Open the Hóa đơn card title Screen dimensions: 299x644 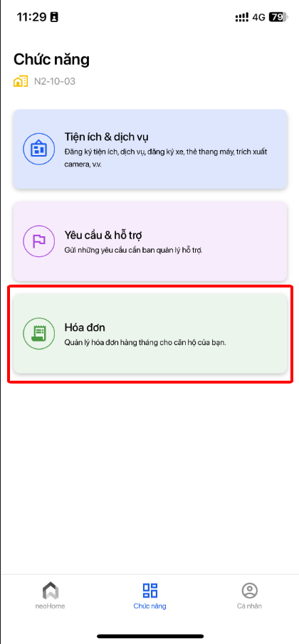(x=85, y=327)
